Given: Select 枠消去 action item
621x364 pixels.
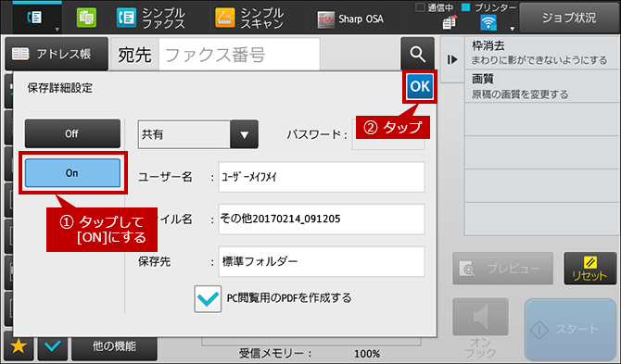Looking at the screenshot, I should (542, 53).
